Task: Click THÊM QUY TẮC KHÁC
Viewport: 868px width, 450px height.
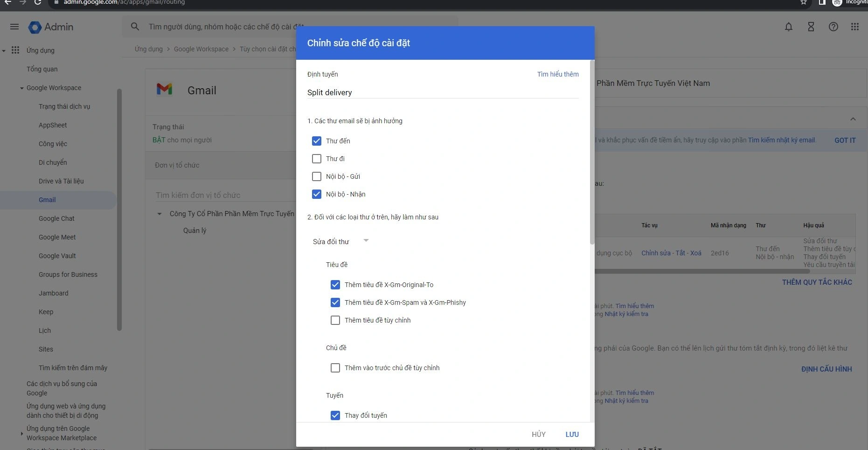Action: (x=817, y=282)
